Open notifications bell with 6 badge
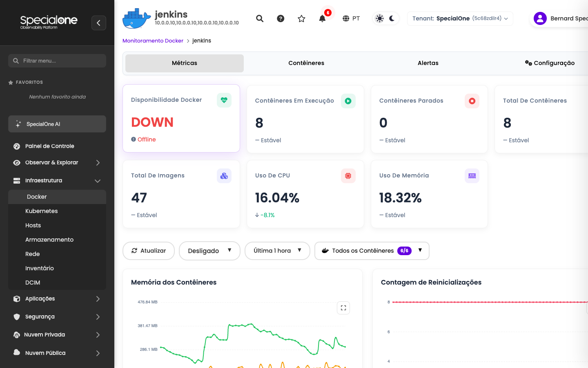This screenshot has width=588, height=368. tap(322, 18)
